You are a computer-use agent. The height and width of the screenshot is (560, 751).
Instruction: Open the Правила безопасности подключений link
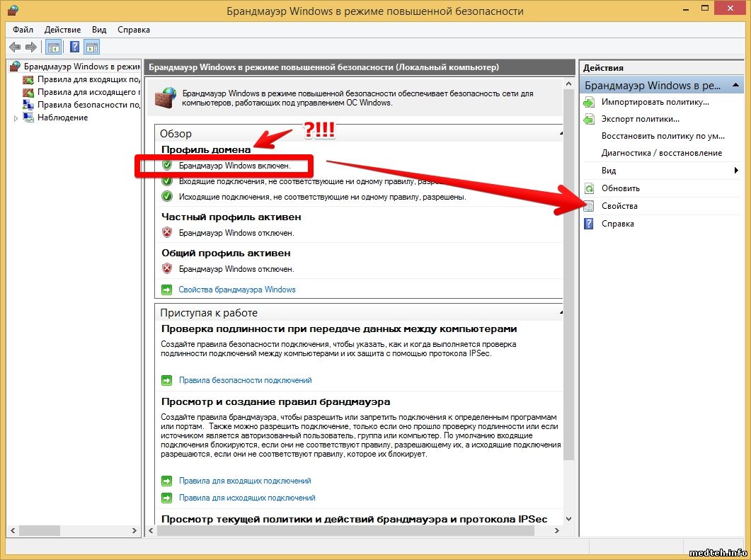[x=245, y=380]
